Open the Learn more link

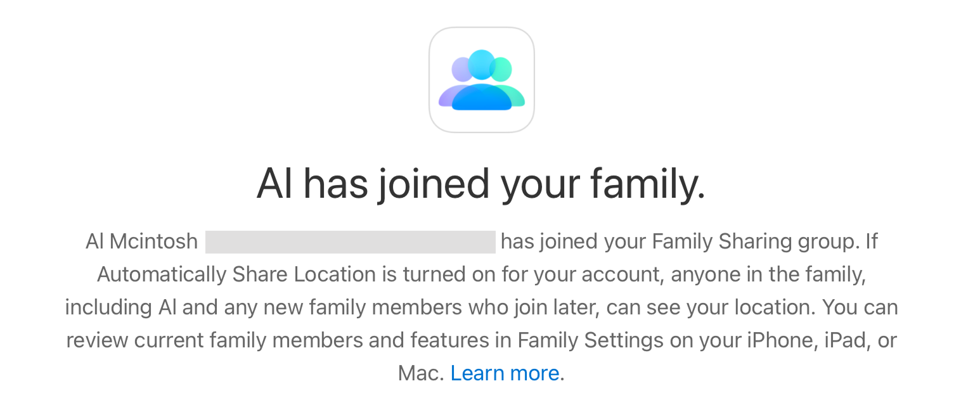click(x=505, y=373)
